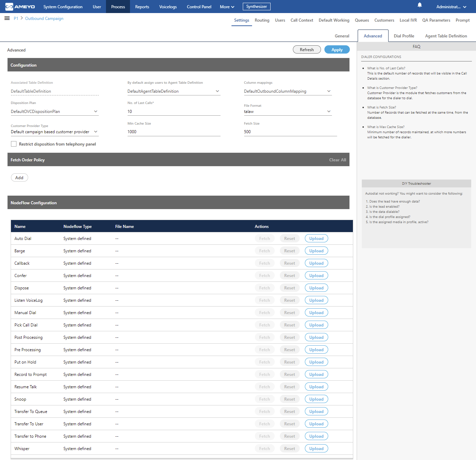Select the Advanced sub-tab
This screenshot has height=460, width=476.
click(x=373, y=36)
